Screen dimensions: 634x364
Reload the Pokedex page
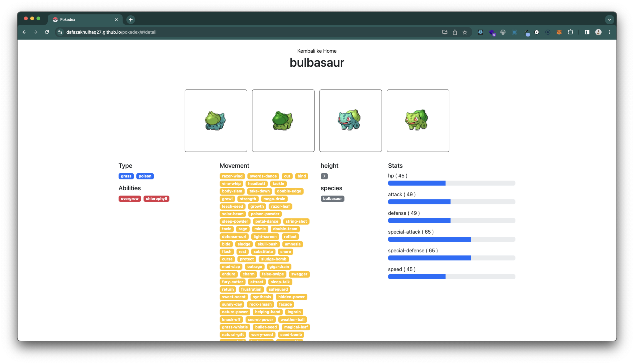tap(47, 32)
